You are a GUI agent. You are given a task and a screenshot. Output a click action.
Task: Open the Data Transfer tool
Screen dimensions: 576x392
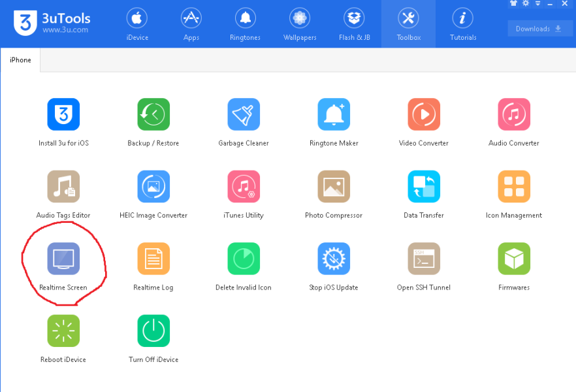424,186
